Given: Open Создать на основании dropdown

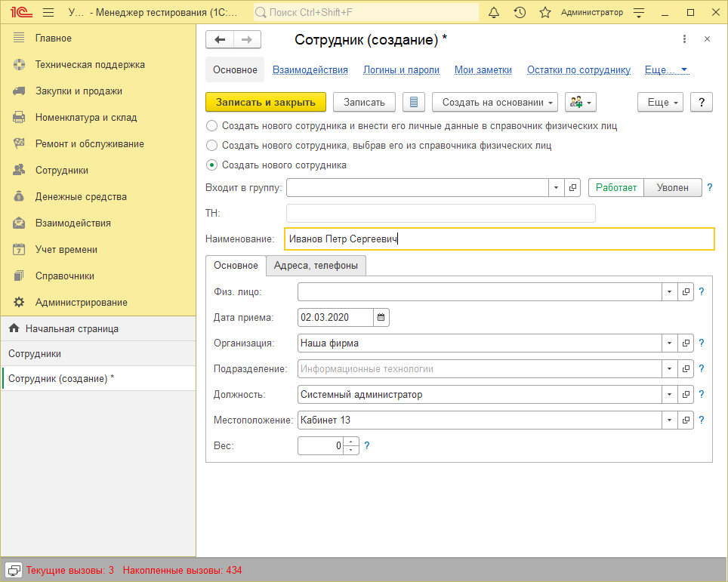Looking at the screenshot, I should coord(495,102).
